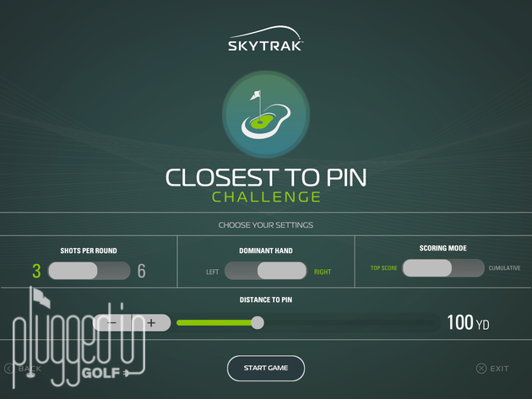Click the 100 YD distance value
Image resolution: width=532 pixels, height=399 pixels.
(x=468, y=322)
